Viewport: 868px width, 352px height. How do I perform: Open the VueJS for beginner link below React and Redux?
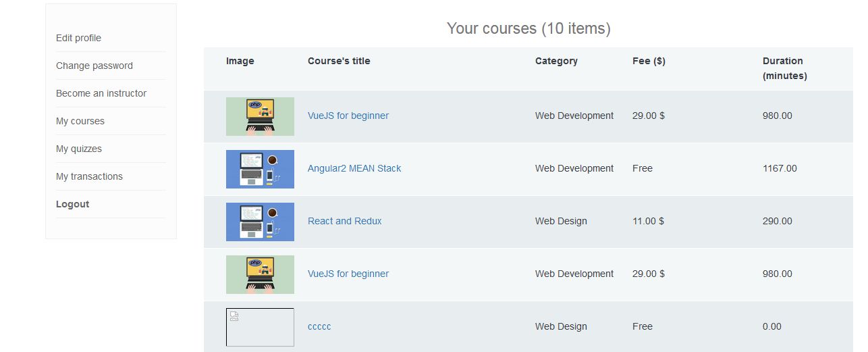click(348, 274)
